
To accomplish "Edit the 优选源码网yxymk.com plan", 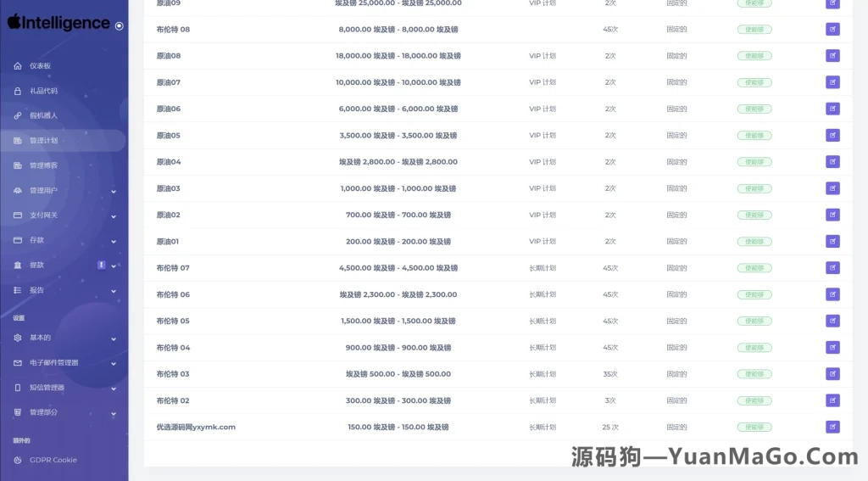I will click(x=832, y=427).
